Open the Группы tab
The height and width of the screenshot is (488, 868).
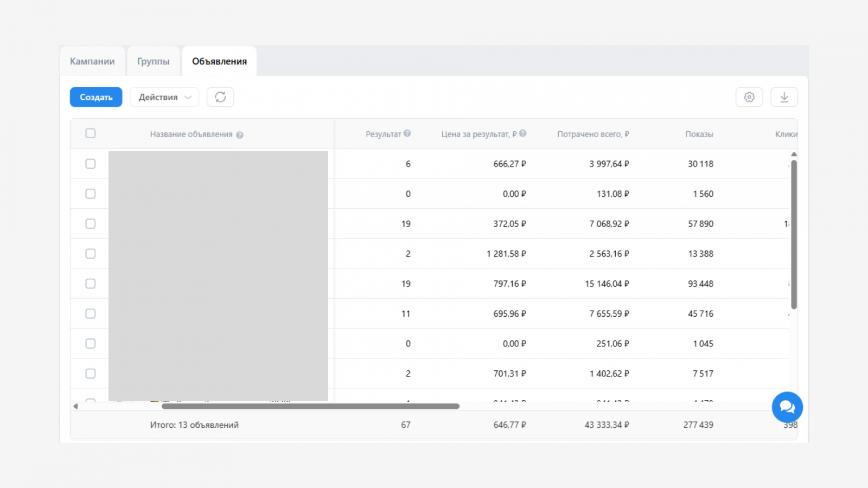coord(154,61)
